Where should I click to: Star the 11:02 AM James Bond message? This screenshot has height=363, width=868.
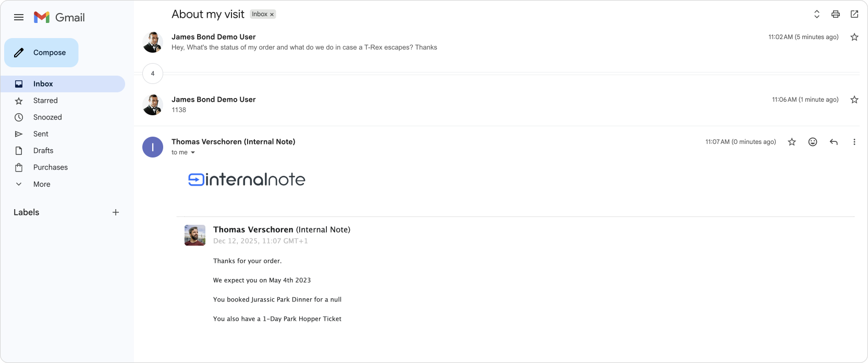[854, 37]
